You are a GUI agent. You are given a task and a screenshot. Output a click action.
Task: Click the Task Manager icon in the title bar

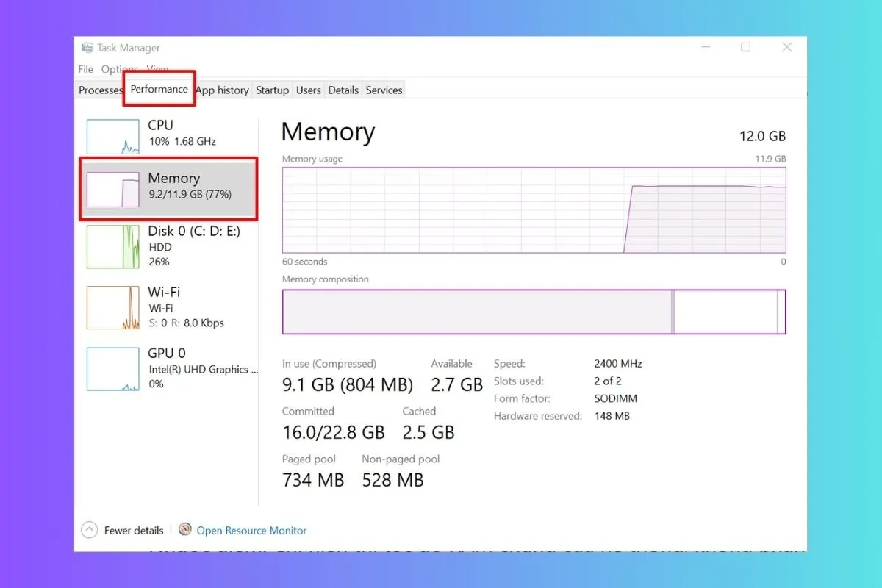[x=89, y=47]
